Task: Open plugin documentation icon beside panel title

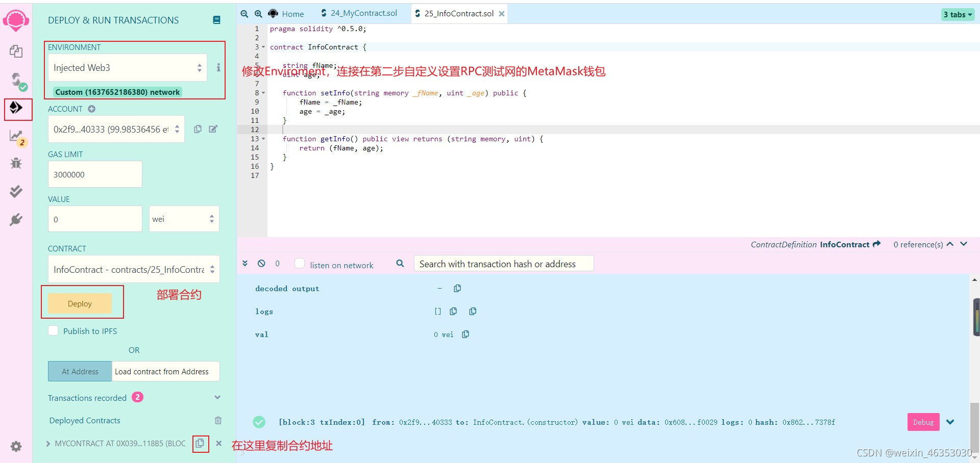Action: click(x=216, y=20)
